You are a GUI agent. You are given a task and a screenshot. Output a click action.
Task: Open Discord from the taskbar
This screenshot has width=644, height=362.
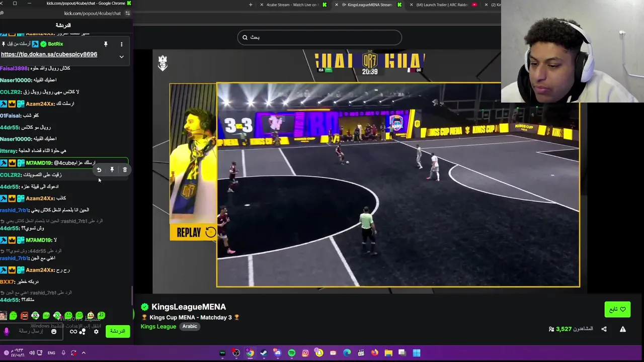pos(277,353)
